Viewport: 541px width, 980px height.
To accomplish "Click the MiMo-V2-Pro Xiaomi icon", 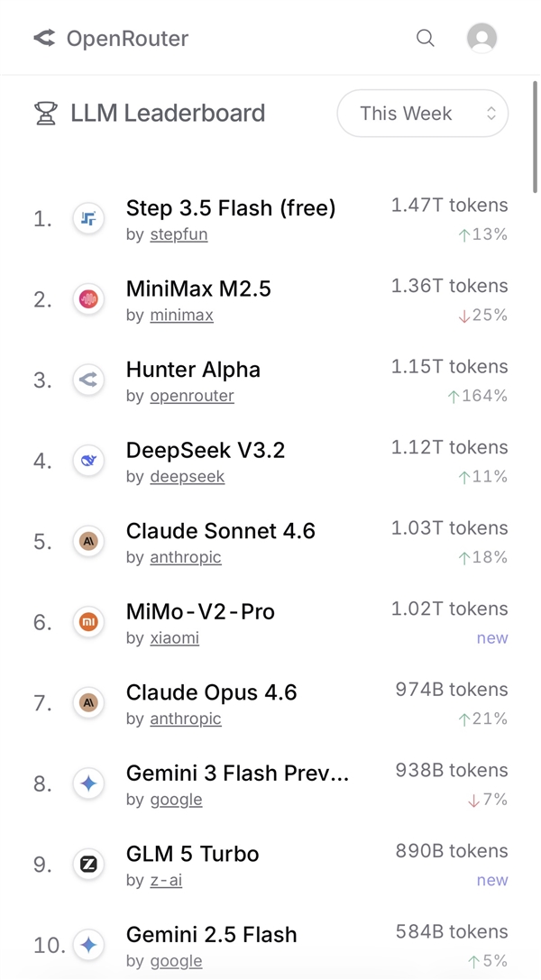I will (88, 622).
